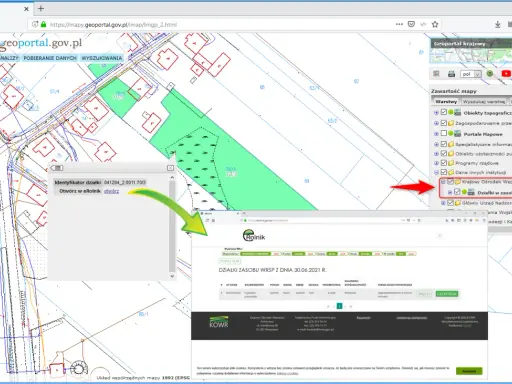
Task: Toggle the Zagospodarowanie layer group checkbox
Action: (444, 123)
